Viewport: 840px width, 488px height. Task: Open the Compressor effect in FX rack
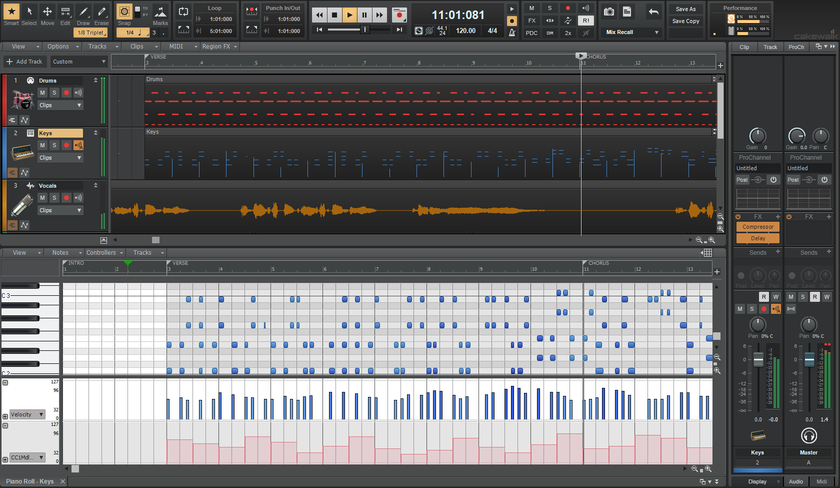[758, 227]
